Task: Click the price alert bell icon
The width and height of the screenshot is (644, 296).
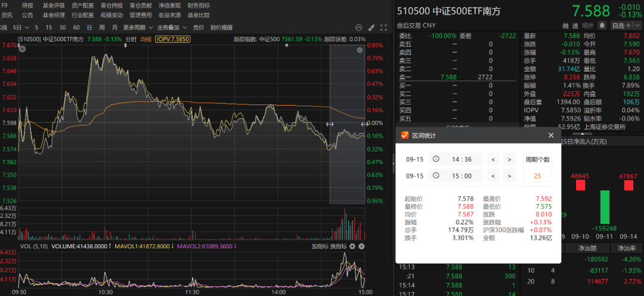Action: click(602, 26)
